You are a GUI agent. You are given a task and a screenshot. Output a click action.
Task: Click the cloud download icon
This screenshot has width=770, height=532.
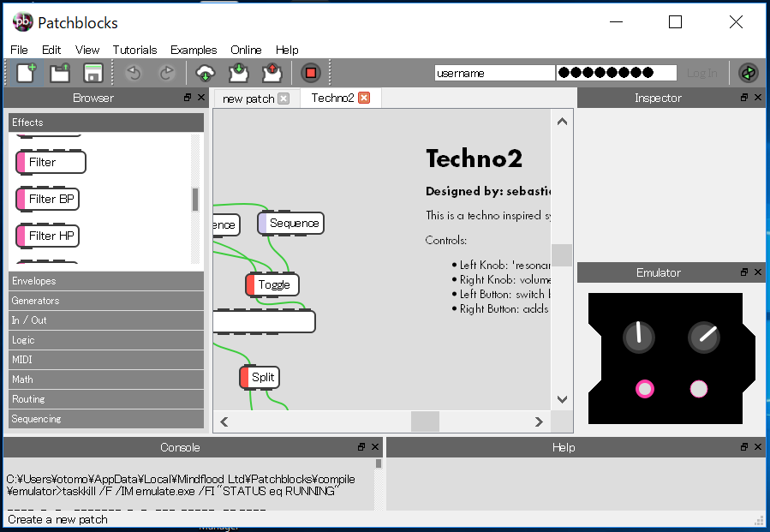[x=206, y=73]
